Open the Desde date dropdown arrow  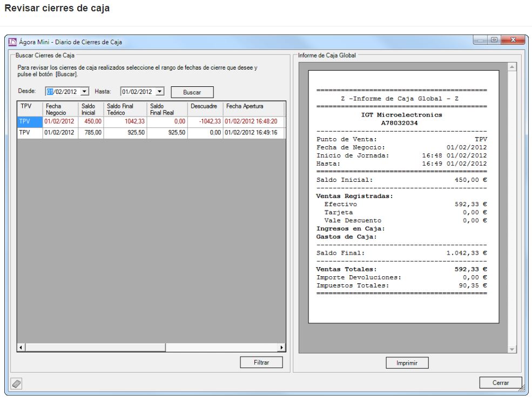(x=84, y=92)
